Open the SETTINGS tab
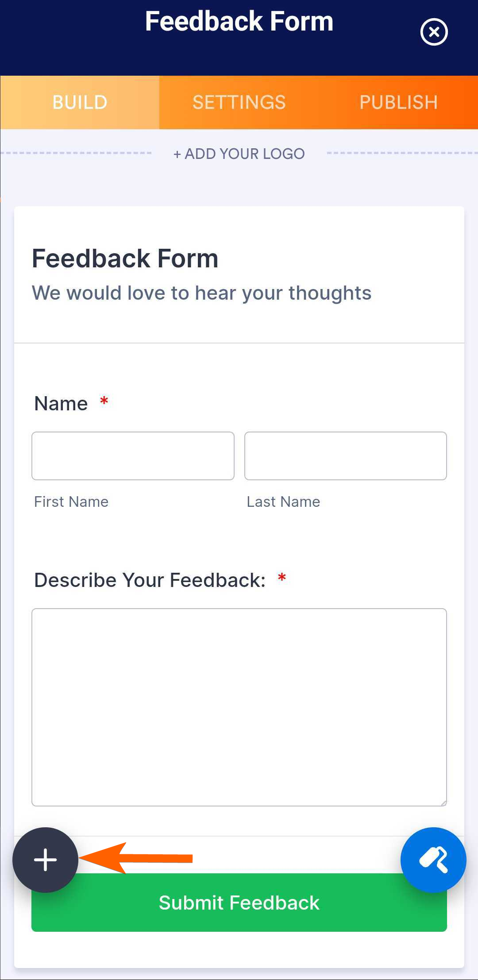The height and width of the screenshot is (980, 478). (x=239, y=102)
